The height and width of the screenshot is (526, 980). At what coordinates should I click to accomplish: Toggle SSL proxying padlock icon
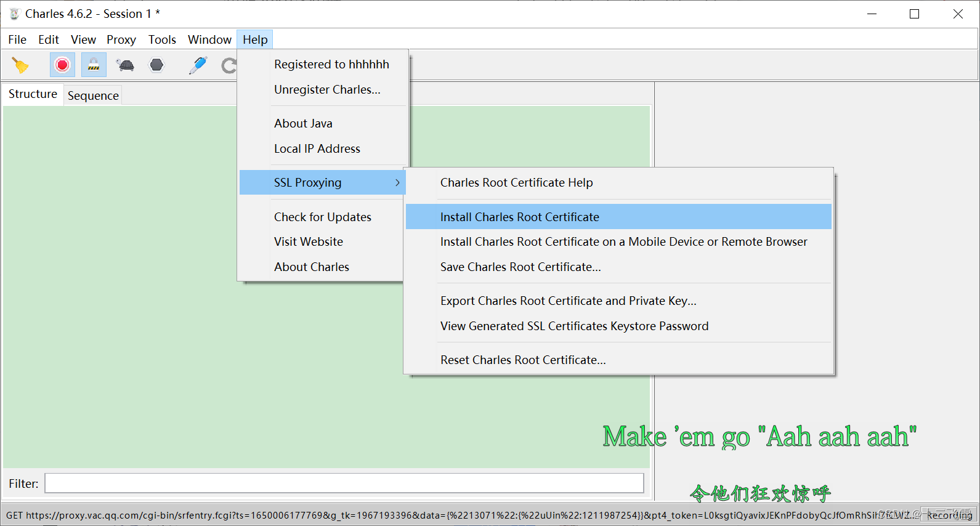click(94, 65)
